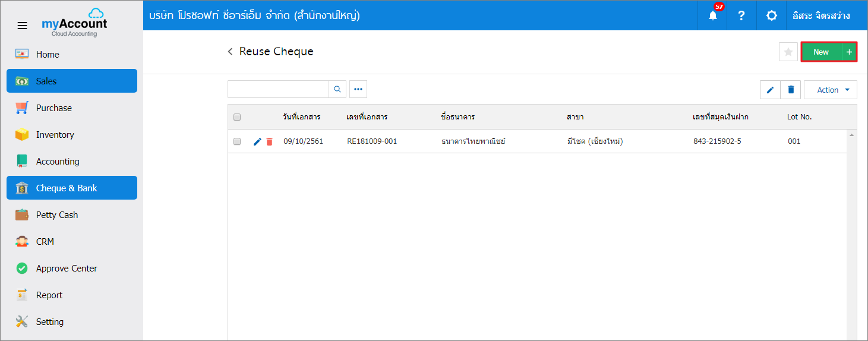The height and width of the screenshot is (341, 868).
Task: Click the company name in header bar
Action: click(x=254, y=15)
